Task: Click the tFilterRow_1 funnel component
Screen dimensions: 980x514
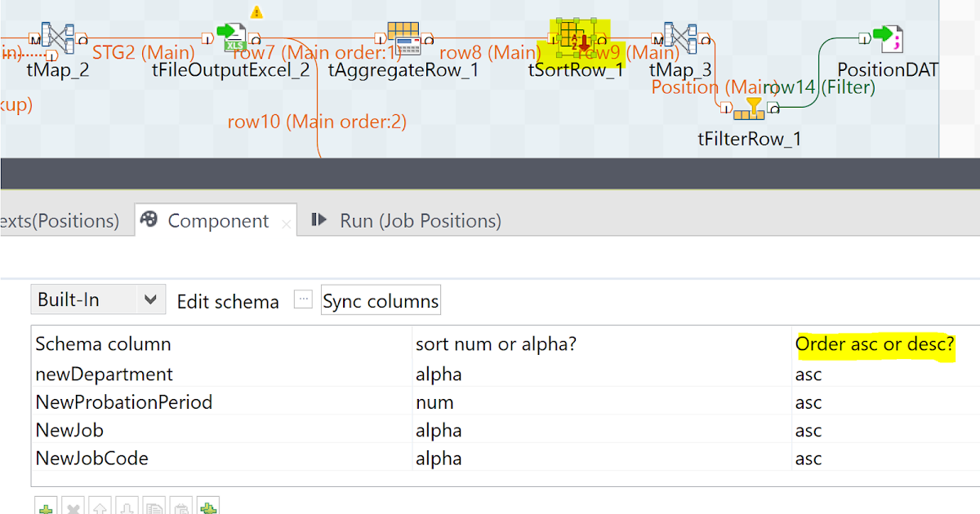Action: pos(749,108)
